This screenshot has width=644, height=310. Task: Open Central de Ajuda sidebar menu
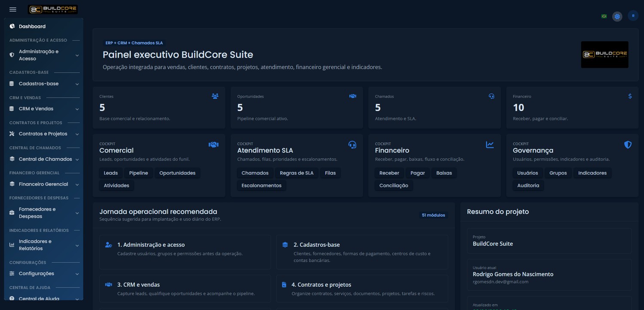[44, 298]
